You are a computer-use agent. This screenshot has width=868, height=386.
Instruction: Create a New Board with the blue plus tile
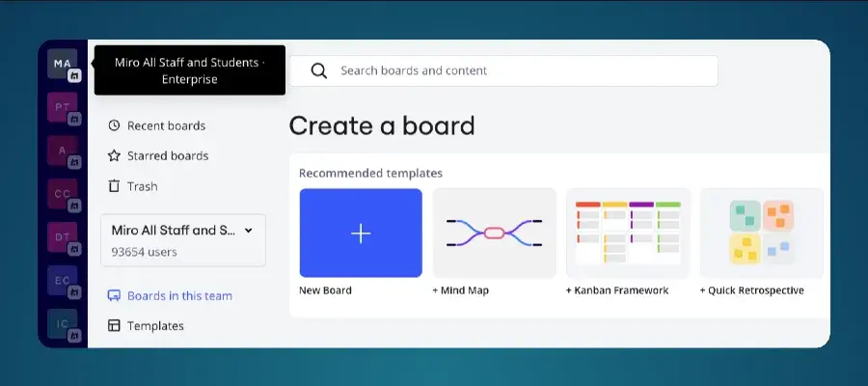pyautogui.click(x=361, y=234)
